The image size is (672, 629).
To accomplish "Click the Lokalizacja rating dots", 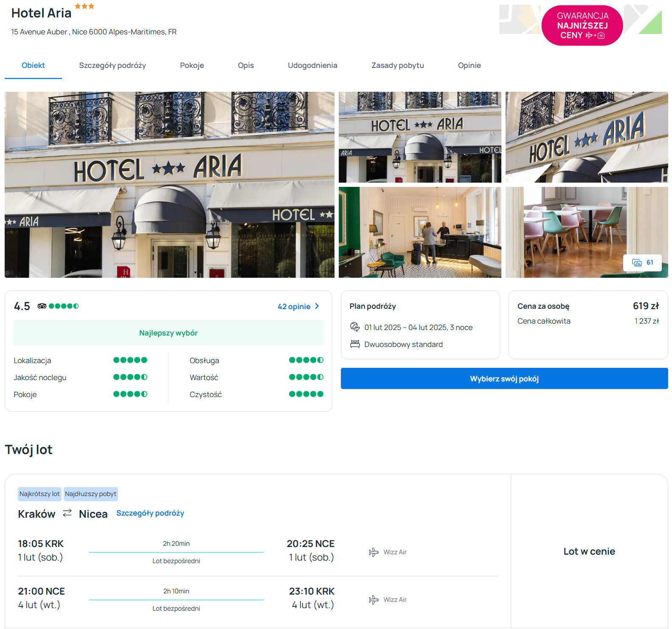I will pos(130,360).
